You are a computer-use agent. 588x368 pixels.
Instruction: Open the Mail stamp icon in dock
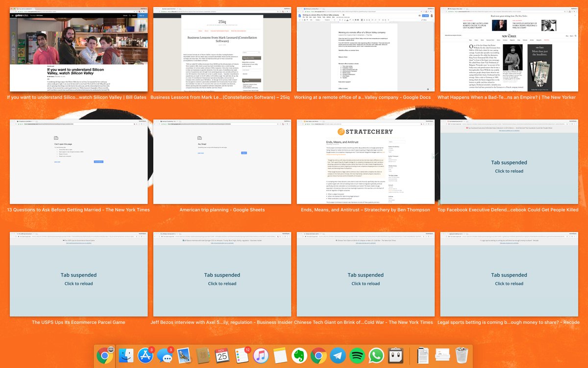pyautogui.click(x=184, y=355)
